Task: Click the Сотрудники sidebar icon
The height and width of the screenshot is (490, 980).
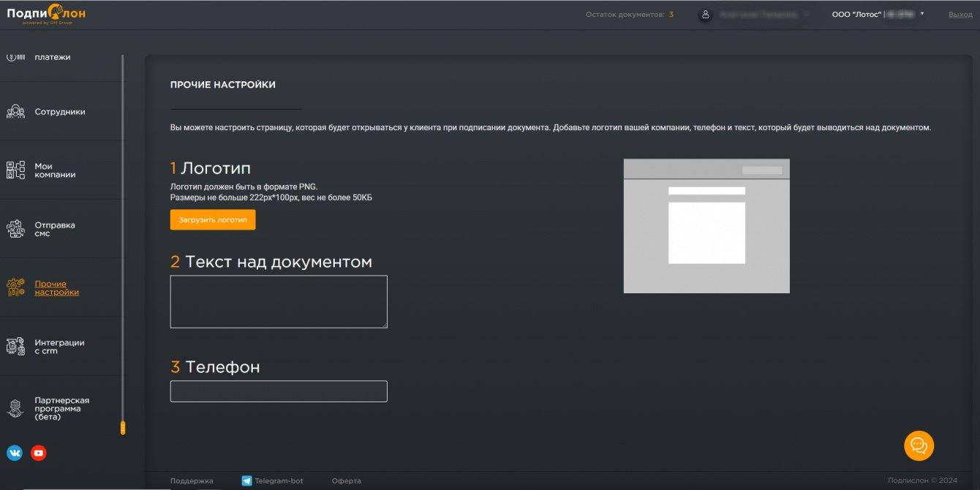Action: 15,112
